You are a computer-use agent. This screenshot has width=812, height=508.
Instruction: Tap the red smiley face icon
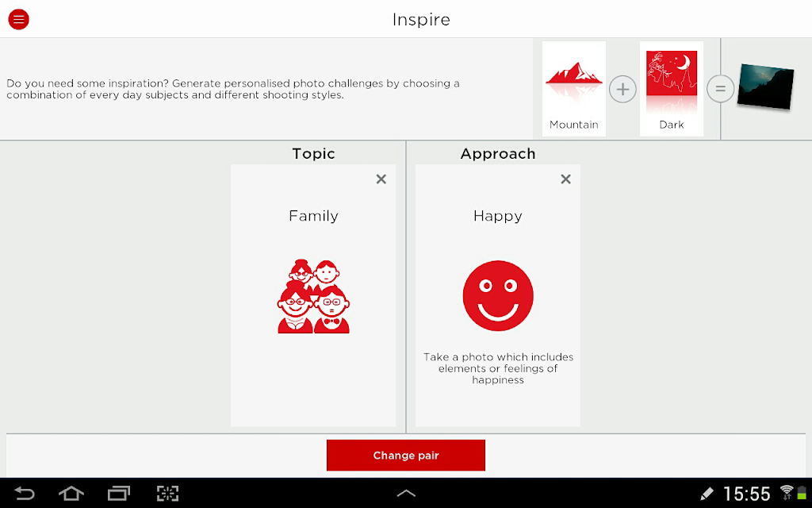498,295
